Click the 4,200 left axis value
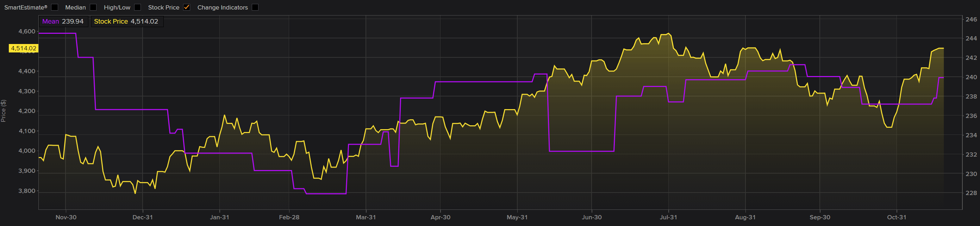Viewport: 980px width, 226px height. [27, 111]
